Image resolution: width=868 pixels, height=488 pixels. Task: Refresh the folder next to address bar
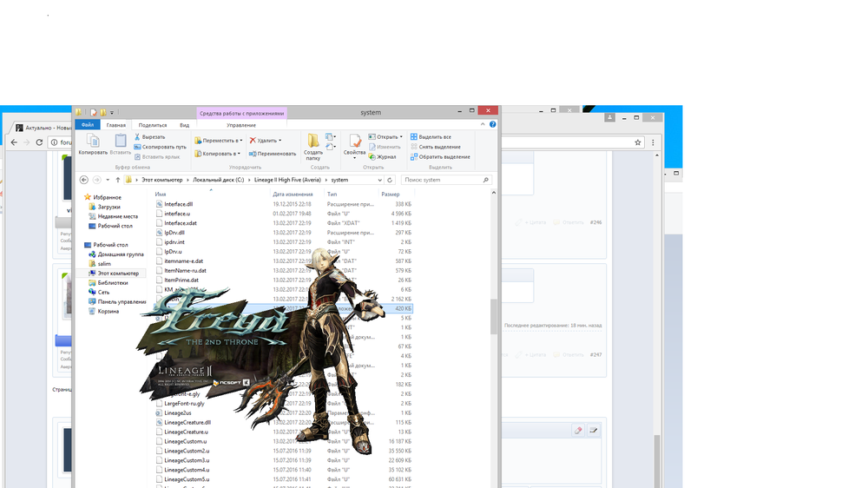point(391,180)
